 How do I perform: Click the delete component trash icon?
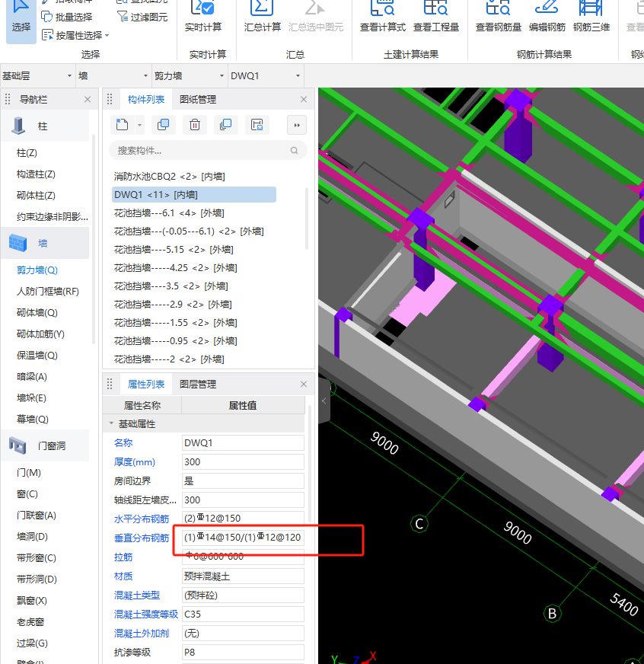click(195, 125)
